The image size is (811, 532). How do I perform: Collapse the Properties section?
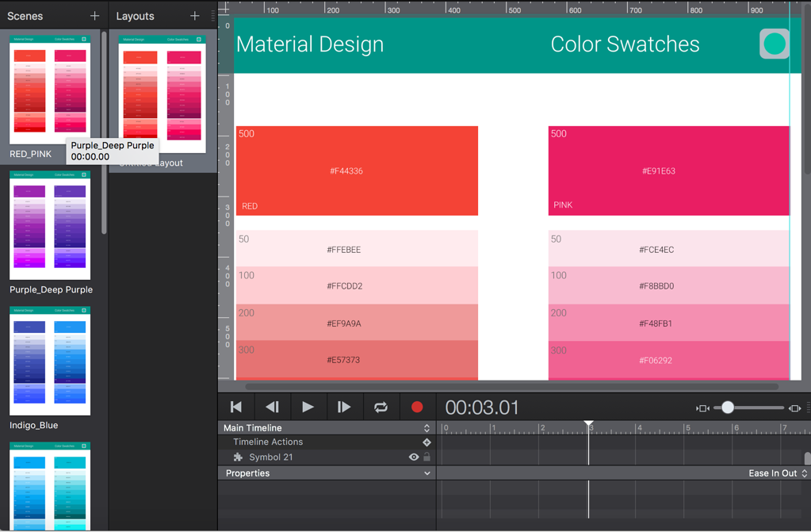click(427, 473)
